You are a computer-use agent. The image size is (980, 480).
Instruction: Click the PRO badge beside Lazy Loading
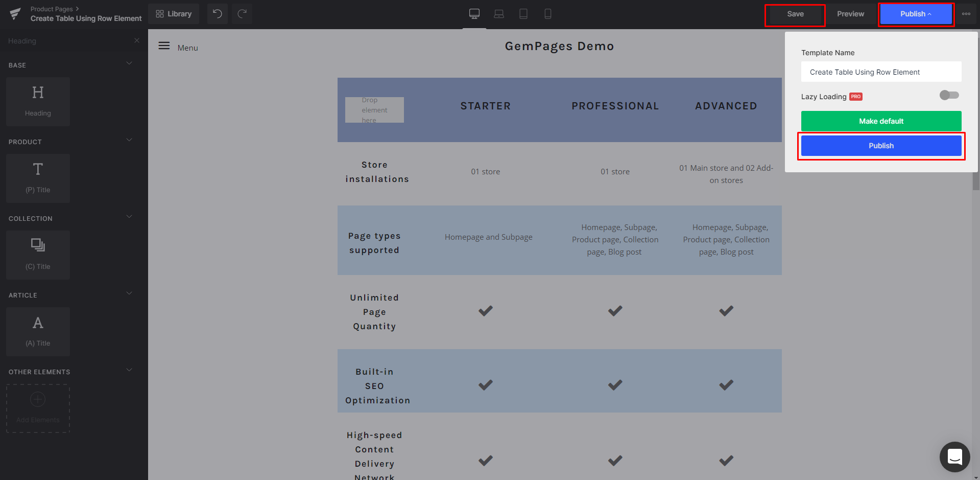tap(856, 97)
